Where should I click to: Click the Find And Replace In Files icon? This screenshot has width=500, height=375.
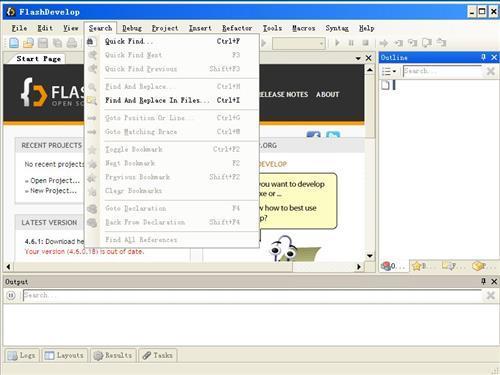92,100
